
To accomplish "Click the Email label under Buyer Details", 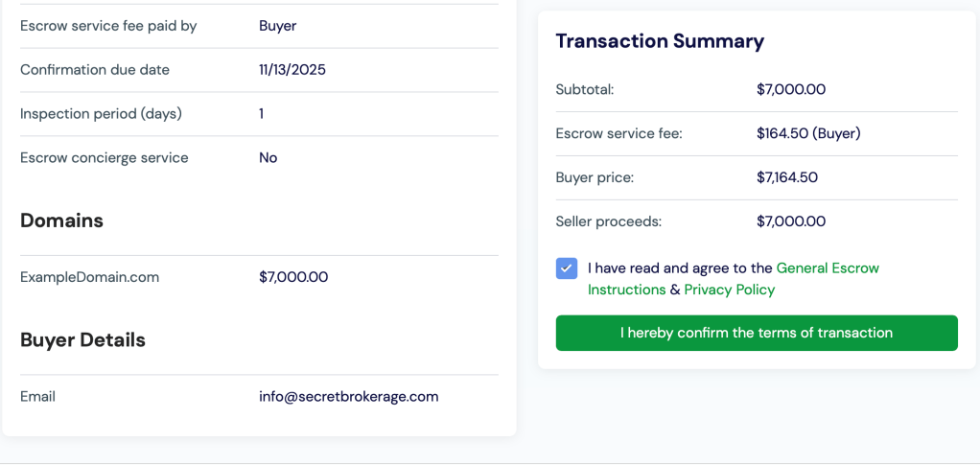I will click(37, 396).
